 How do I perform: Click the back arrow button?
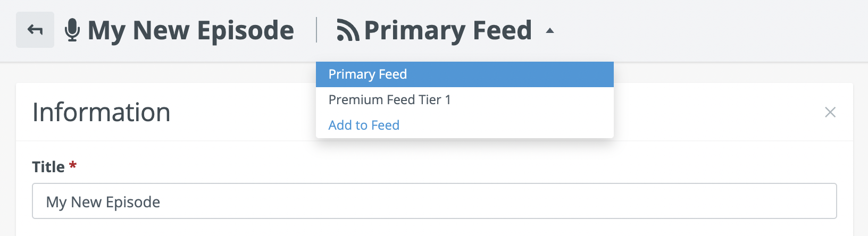[x=35, y=30]
